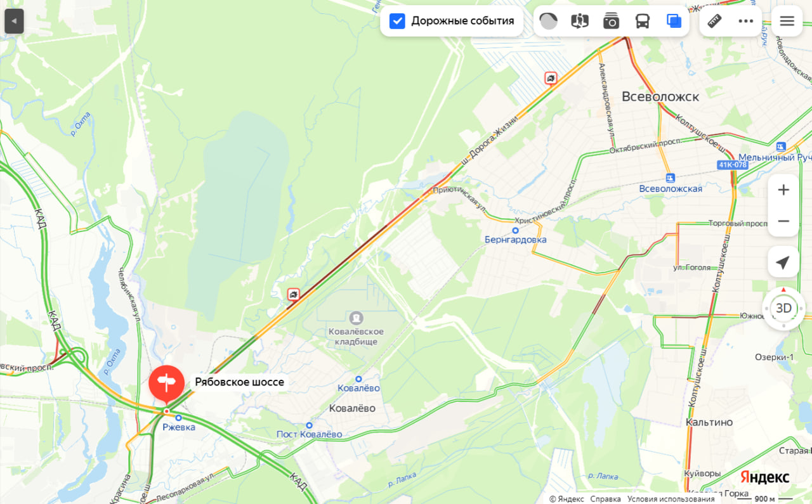Image resolution: width=812 pixels, height=504 pixels.
Task: Open the panoramas and street view layer
Action: (x=580, y=21)
